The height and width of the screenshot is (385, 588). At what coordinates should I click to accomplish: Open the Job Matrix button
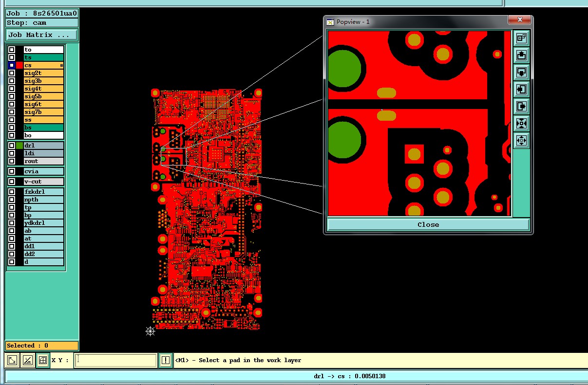pyautogui.click(x=41, y=35)
